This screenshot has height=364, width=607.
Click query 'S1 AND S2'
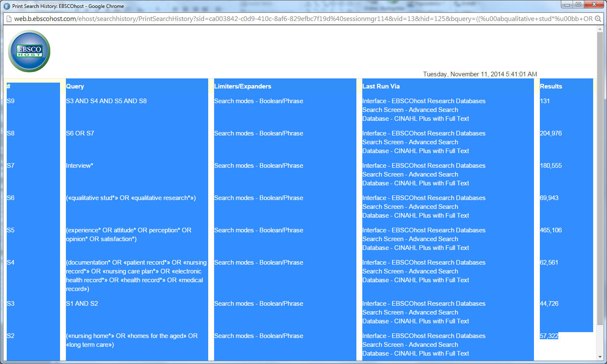[x=82, y=304]
